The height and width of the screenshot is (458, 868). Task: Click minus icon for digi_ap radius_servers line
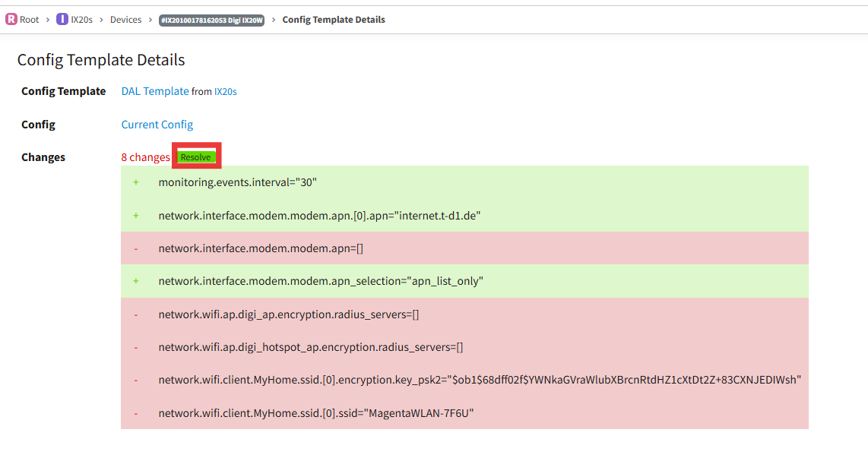pyautogui.click(x=135, y=314)
